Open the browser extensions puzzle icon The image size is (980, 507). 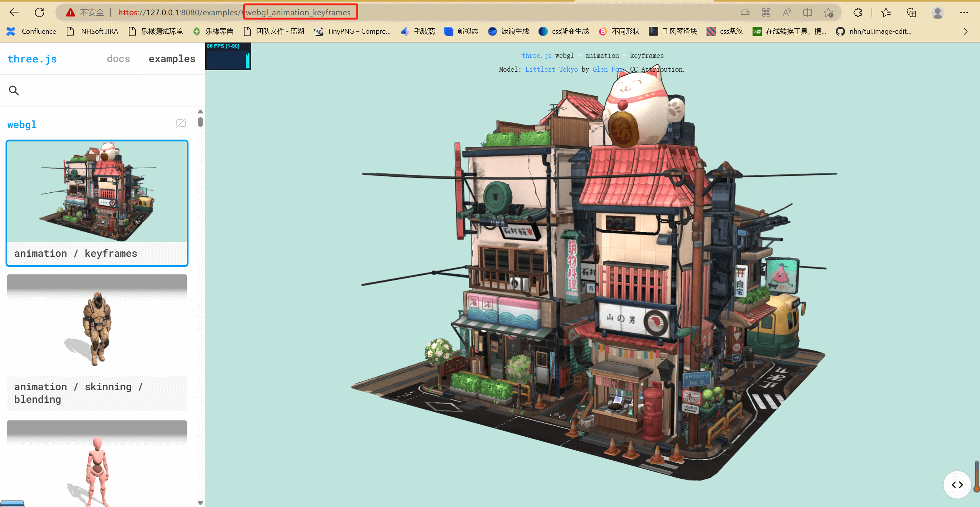(x=858, y=13)
